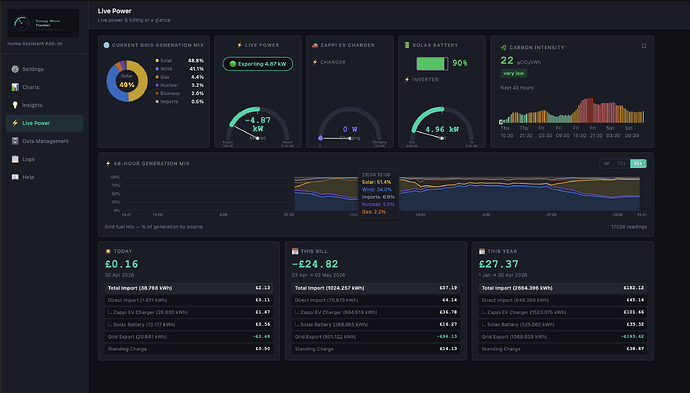Click the 17038 readings label
Screen dimensions: 690x393
pyautogui.click(x=629, y=227)
